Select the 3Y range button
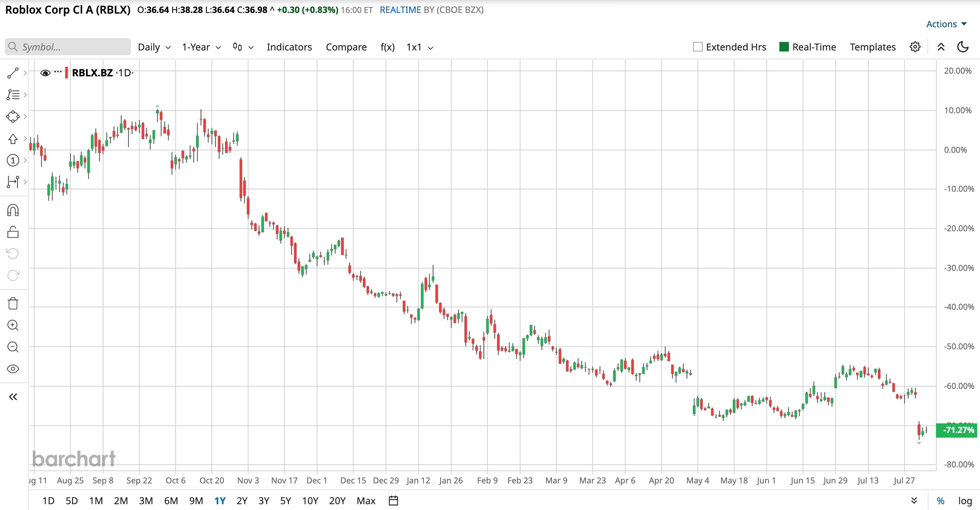The height and width of the screenshot is (510, 980). pos(264,501)
